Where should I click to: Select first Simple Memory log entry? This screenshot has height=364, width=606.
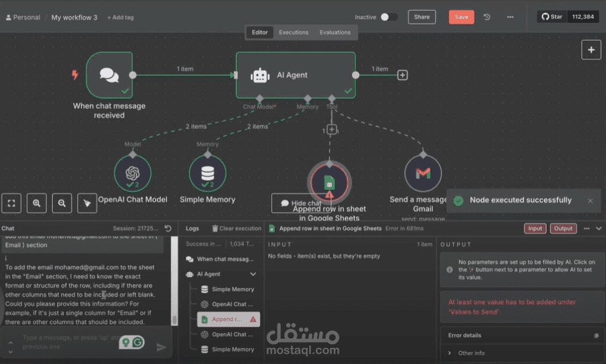(228, 289)
